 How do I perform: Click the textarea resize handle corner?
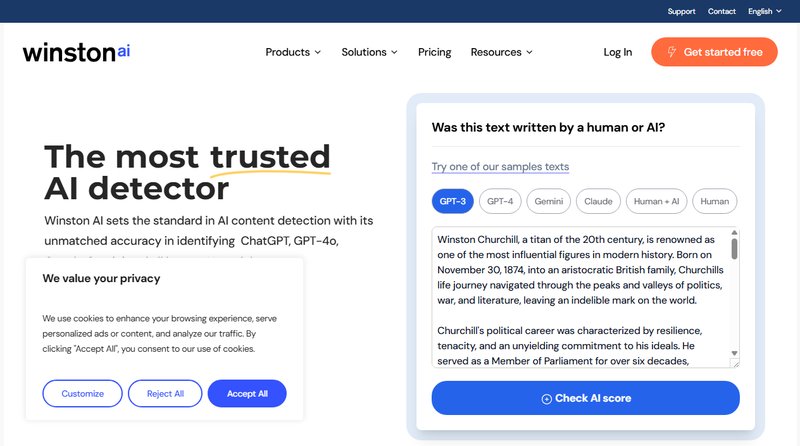tap(735, 363)
